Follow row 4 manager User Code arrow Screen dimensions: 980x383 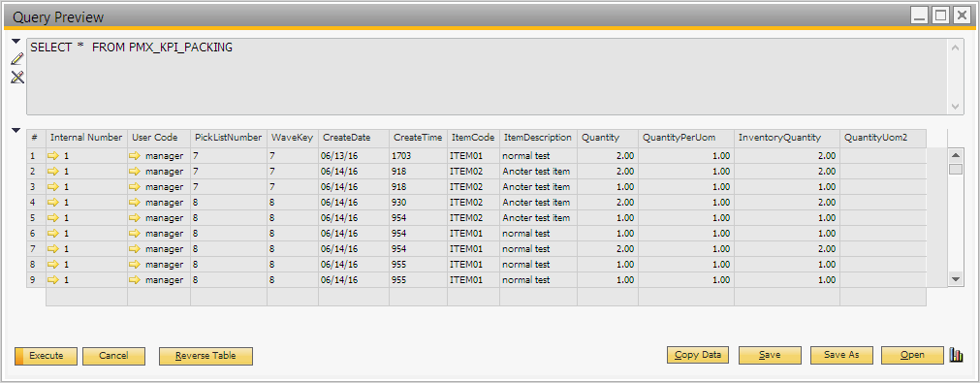point(135,203)
